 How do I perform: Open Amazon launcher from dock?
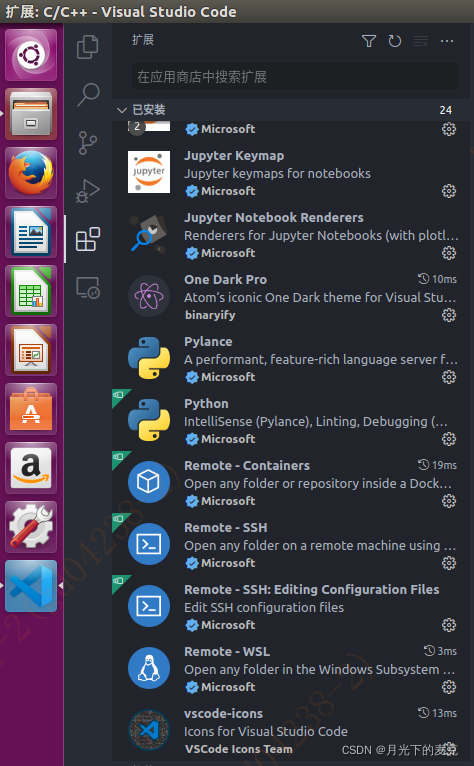pyautogui.click(x=31, y=468)
